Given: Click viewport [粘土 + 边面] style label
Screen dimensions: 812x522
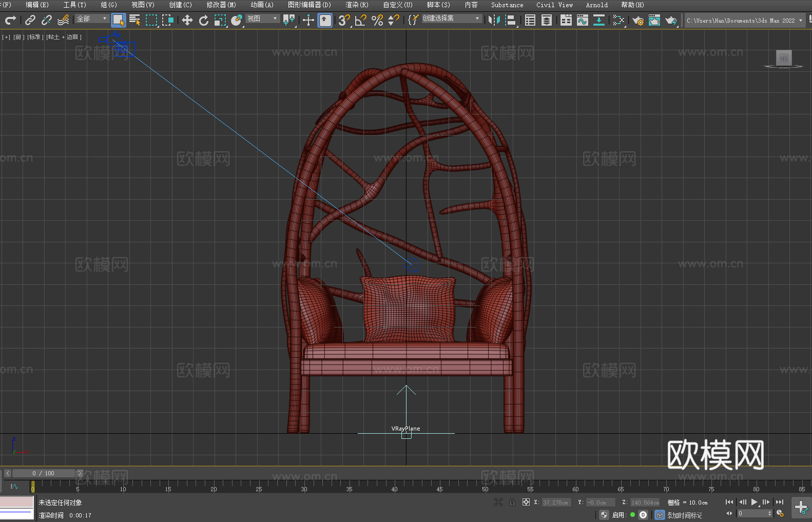Looking at the screenshot, I should click(64, 37).
